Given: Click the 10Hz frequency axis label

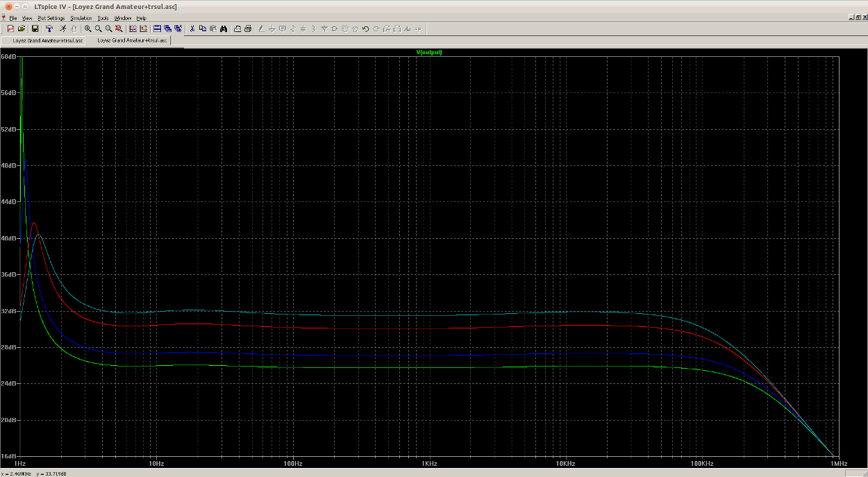Looking at the screenshot, I should (156, 463).
